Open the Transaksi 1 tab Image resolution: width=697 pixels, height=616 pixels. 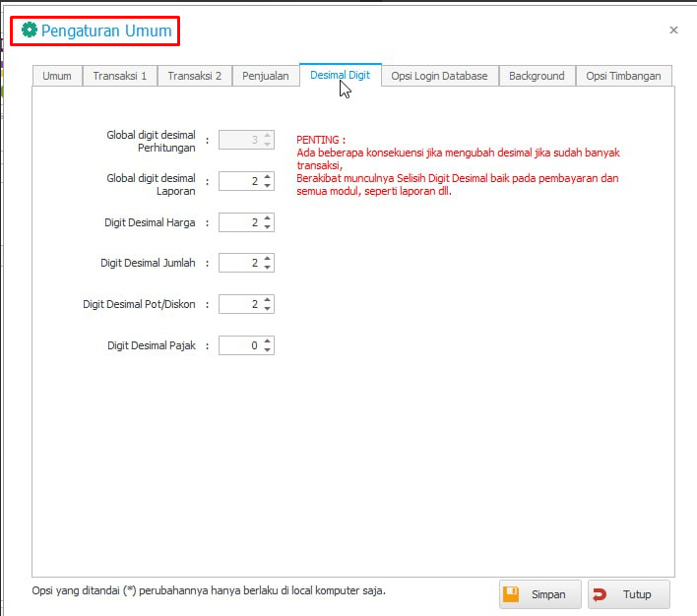(x=120, y=76)
